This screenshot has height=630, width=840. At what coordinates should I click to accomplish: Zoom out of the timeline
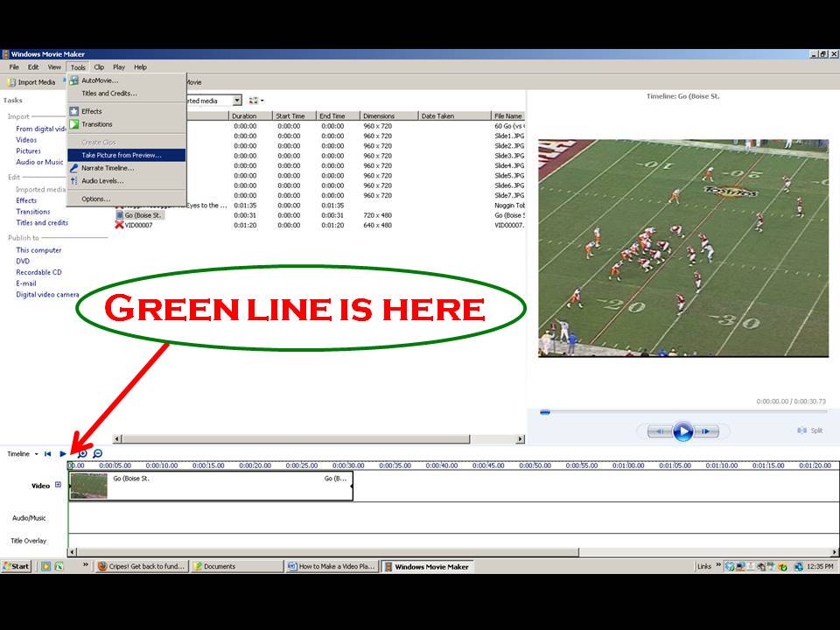pyautogui.click(x=97, y=454)
